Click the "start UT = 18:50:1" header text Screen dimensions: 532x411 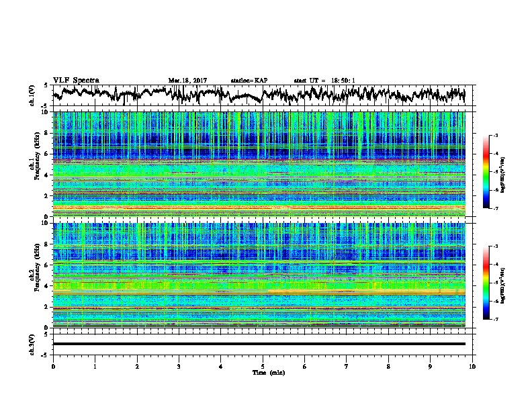324,81
